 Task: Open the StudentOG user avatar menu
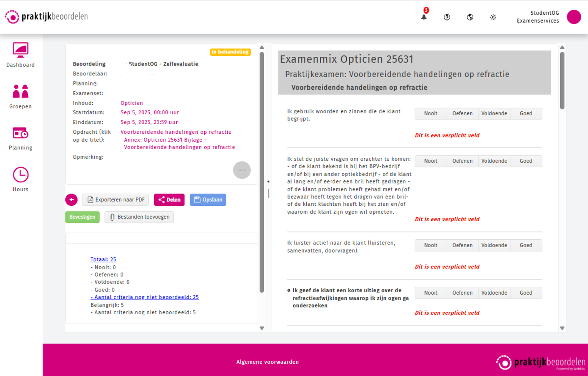(574, 17)
